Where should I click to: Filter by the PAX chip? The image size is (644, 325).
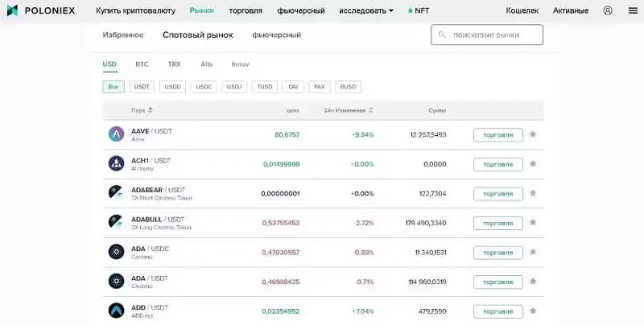320,87
